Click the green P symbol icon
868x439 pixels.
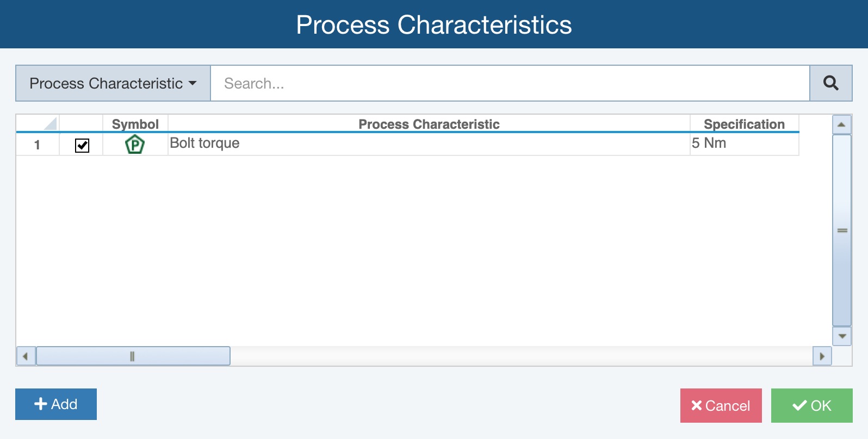tap(135, 145)
